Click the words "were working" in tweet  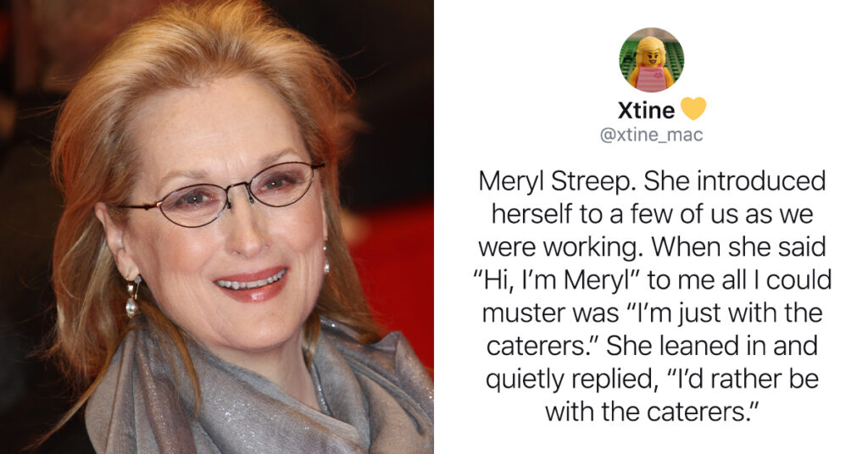click(558, 247)
